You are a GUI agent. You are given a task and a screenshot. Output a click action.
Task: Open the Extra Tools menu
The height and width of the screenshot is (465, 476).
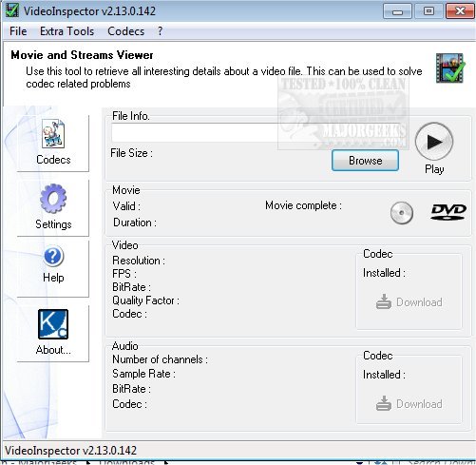point(67,31)
